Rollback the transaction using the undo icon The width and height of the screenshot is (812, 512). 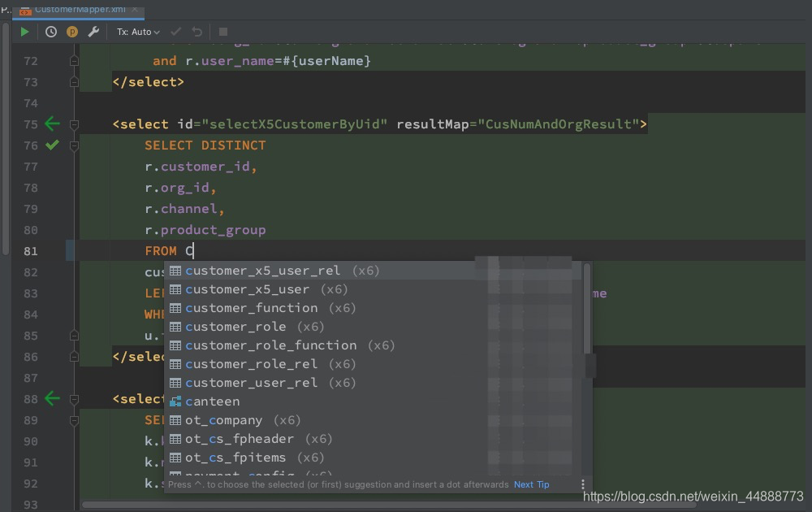(197, 31)
